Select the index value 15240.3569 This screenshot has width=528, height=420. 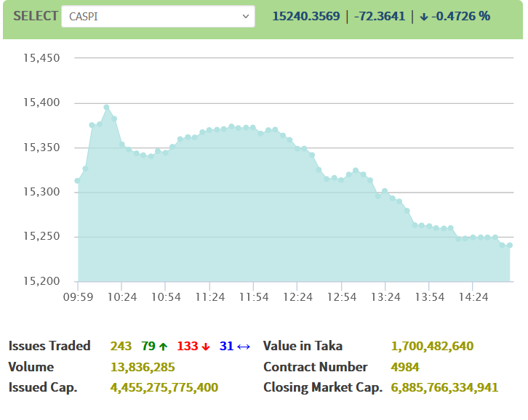click(x=306, y=16)
